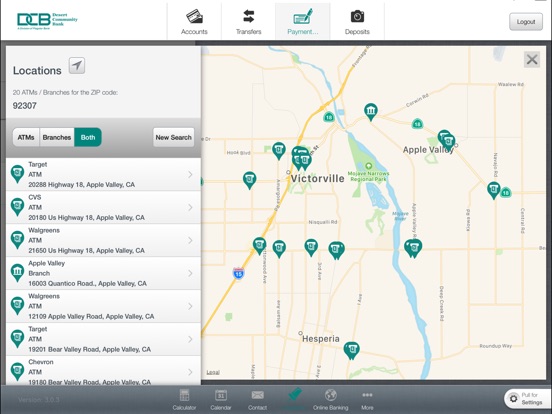
Task: Select the Both filter
Action: (88, 137)
